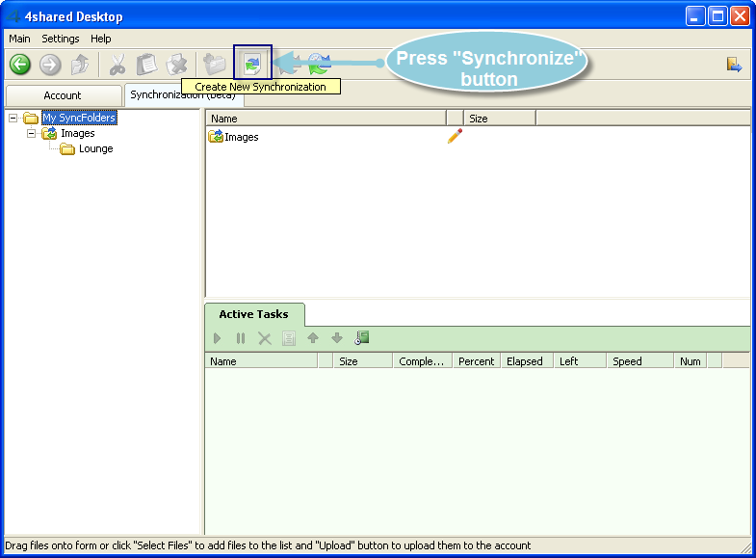The image size is (756, 558).
Task: Open the Help menu
Action: 101,39
